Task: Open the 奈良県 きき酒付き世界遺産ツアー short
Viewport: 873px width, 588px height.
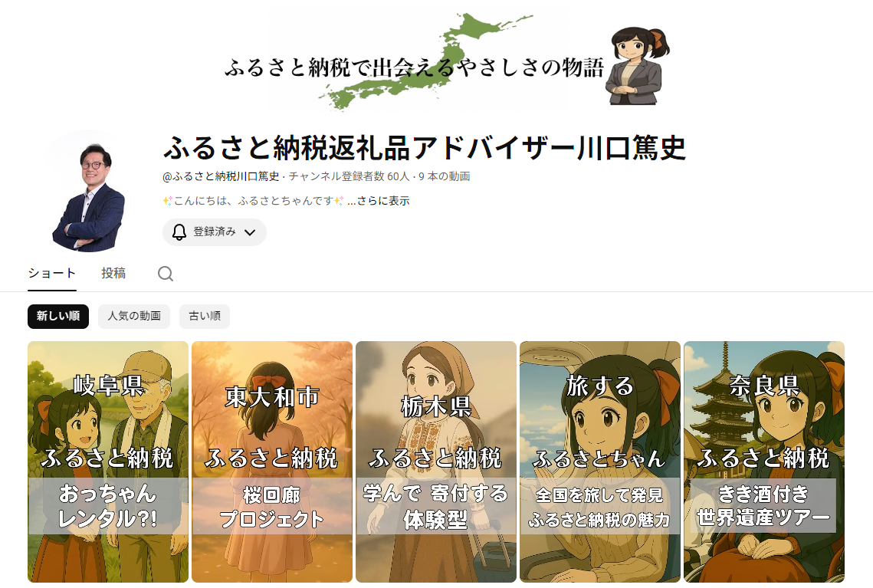Action: tap(764, 462)
